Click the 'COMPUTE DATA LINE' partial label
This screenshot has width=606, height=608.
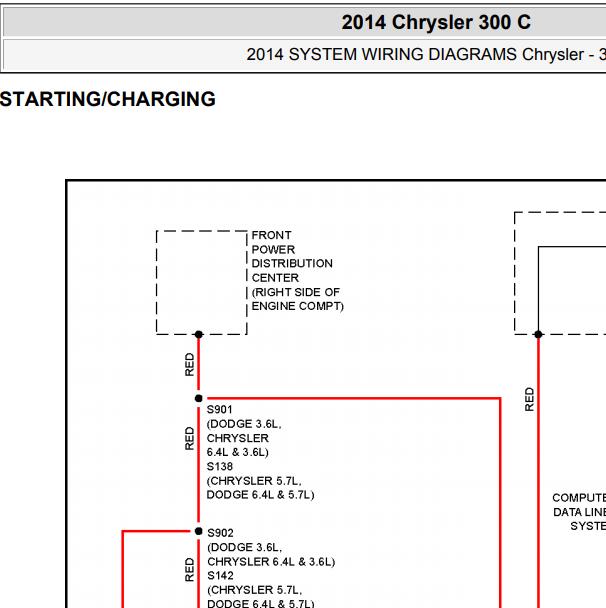click(x=579, y=505)
